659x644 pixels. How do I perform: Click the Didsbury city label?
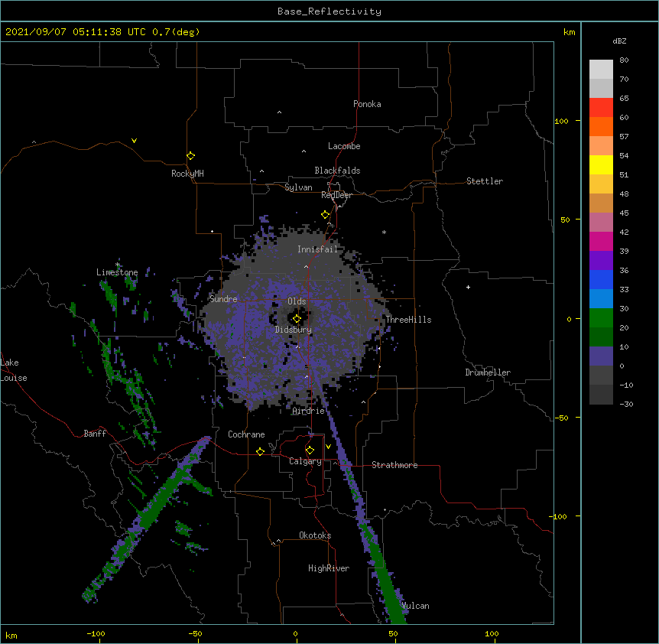(x=294, y=330)
